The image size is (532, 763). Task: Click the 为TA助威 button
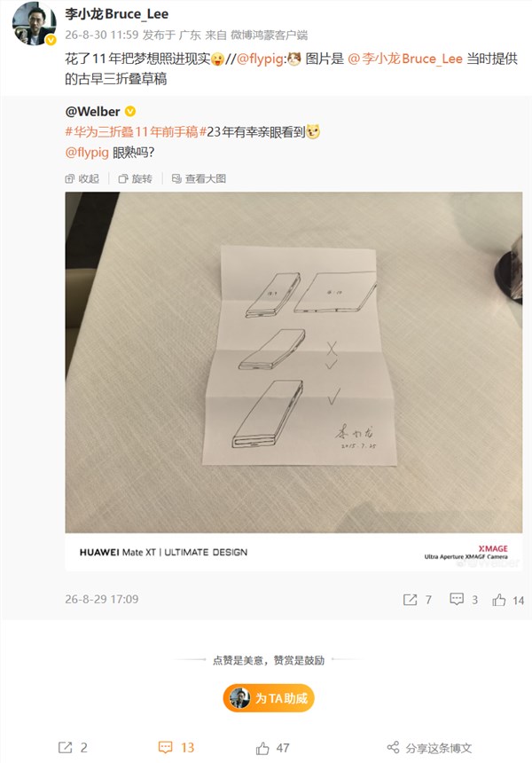[x=269, y=698]
